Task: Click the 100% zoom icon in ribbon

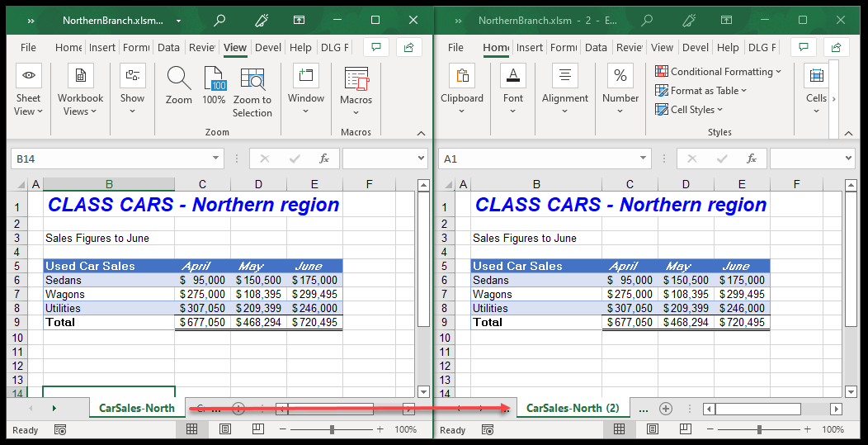Action: coord(214,86)
